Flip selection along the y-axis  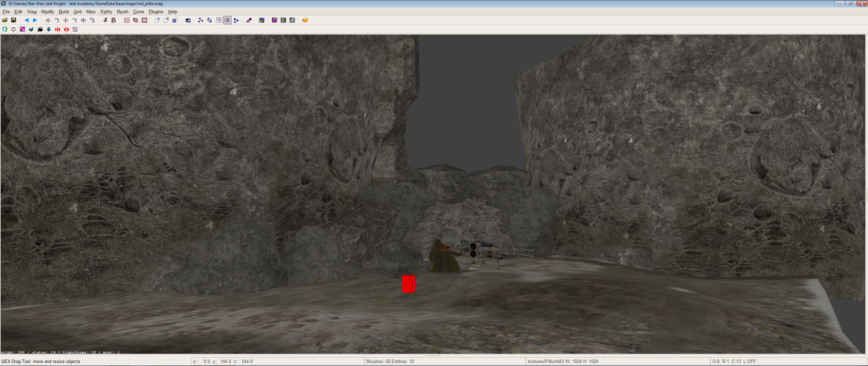click(x=66, y=20)
